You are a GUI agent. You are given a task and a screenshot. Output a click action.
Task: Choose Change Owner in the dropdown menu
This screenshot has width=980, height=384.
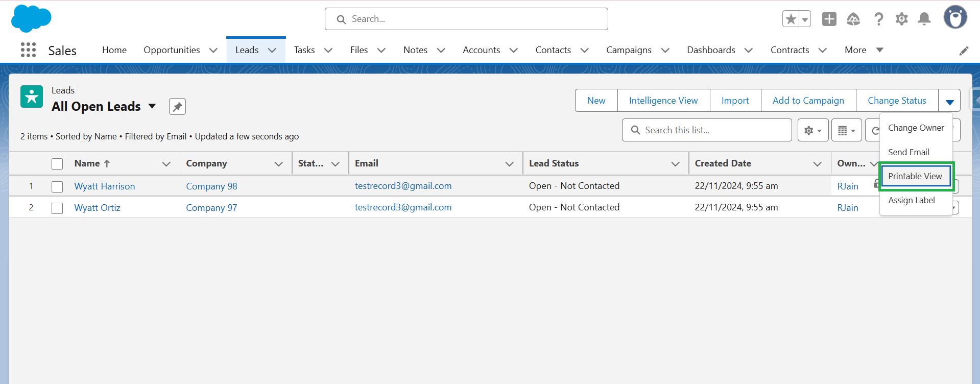pyautogui.click(x=916, y=128)
